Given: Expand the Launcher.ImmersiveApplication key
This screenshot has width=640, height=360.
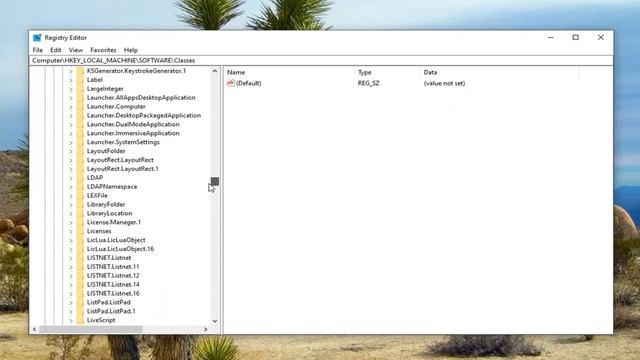Looking at the screenshot, I should click(71, 133).
